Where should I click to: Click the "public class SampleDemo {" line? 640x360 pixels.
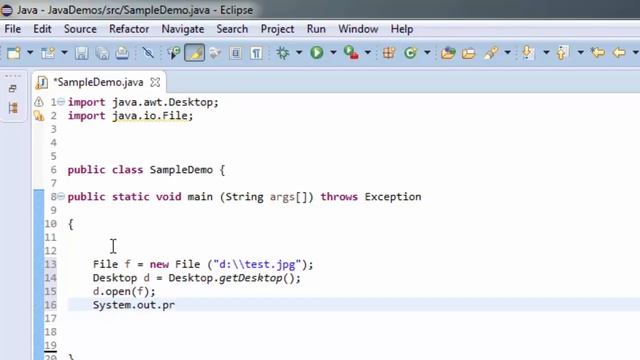(146, 170)
